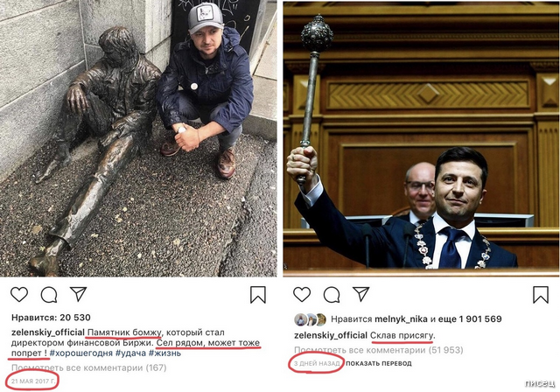Screen dimensions: 560x392
Task: View all 51 953 comments on right post
Action: pyautogui.click(x=379, y=350)
